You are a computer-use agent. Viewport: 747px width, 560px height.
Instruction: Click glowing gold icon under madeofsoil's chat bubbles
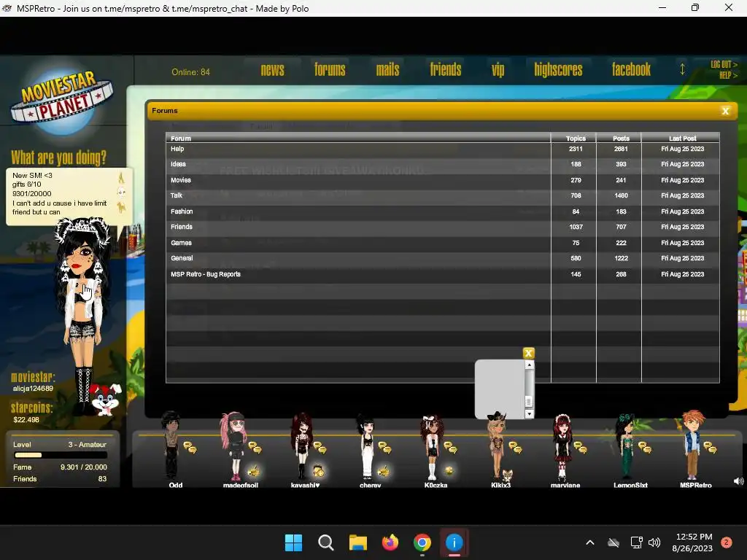[254, 471]
